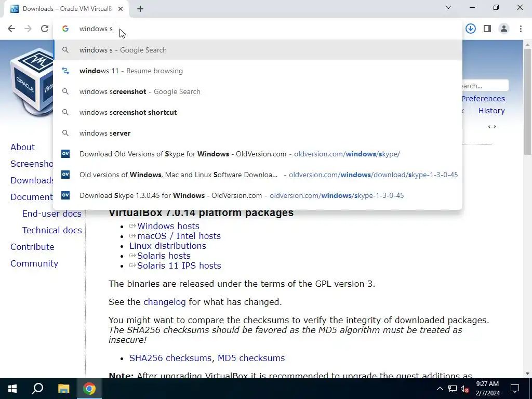Click the double-arrow width toggle icon

(492, 127)
